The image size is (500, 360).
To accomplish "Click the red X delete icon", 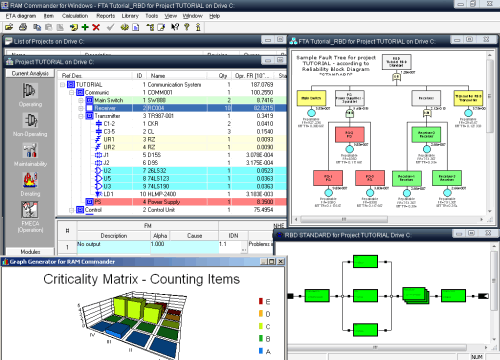I will (96, 27).
